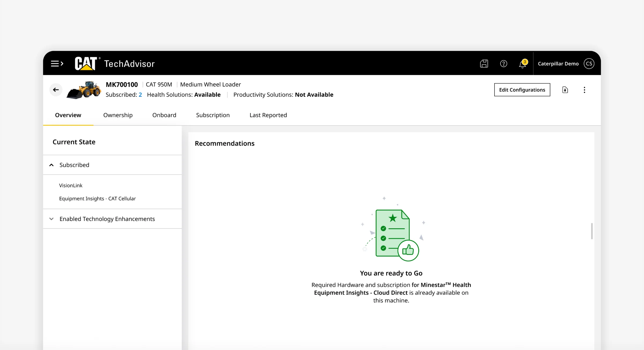
Task: Select the Last Reported tab
Action: tap(268, 115)
